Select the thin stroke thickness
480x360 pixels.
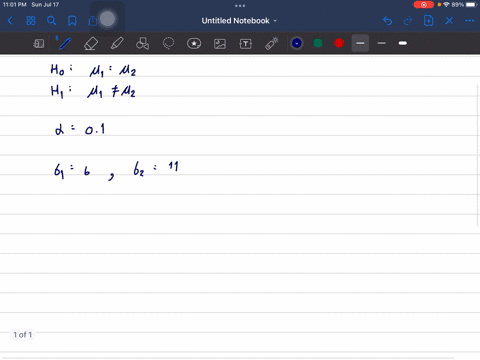point(382,43)
